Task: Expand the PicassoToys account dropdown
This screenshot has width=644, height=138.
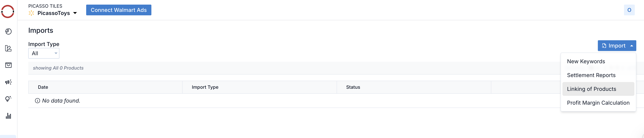Action: coord(75,13)
